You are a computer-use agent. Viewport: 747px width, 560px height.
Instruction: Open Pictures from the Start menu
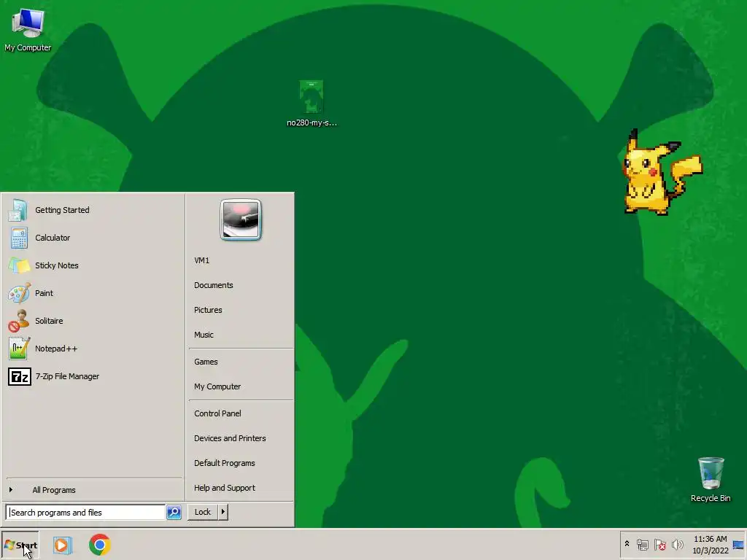click(x=208, y=310)
